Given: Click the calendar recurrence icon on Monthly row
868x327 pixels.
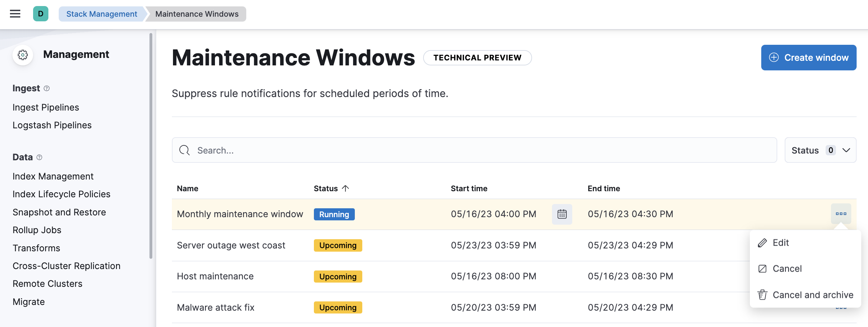Looking at the screenshot, I should (x=562, y=214).
